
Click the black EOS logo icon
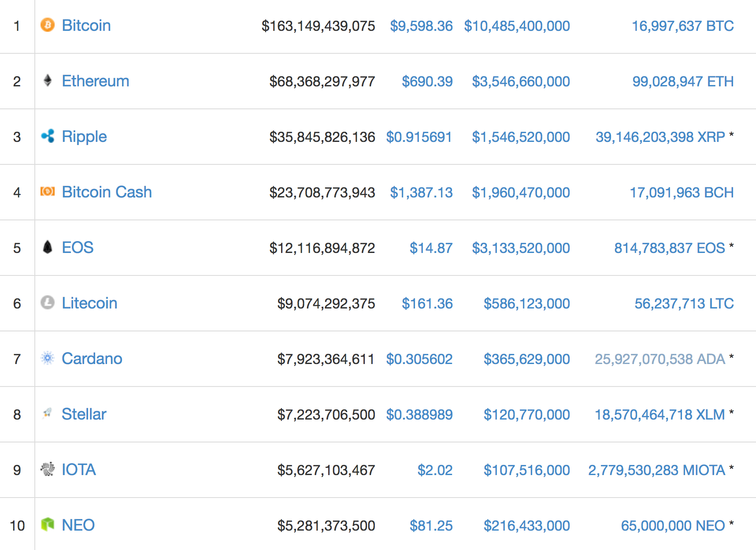coord(48,247)
